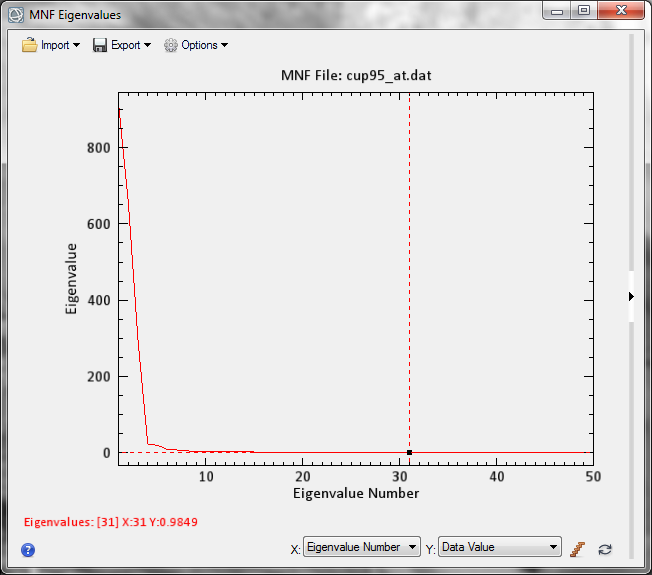Maximize the MNF Eigenvalues window
652x575 pixels.
583,10
